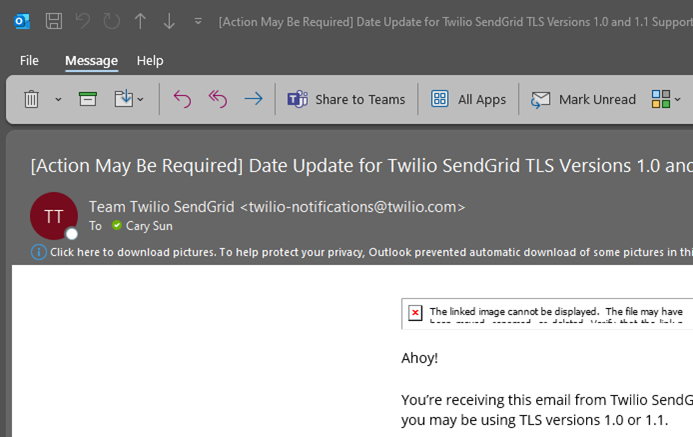Viewport: 693px width, 437px height.
Task: Click Share to Teams button
Action: click(346, 99)
